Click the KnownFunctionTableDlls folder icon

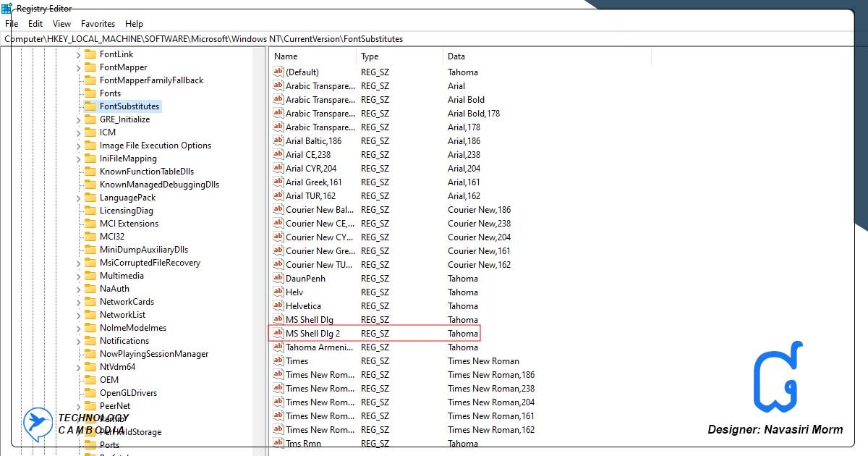point(90,172)
